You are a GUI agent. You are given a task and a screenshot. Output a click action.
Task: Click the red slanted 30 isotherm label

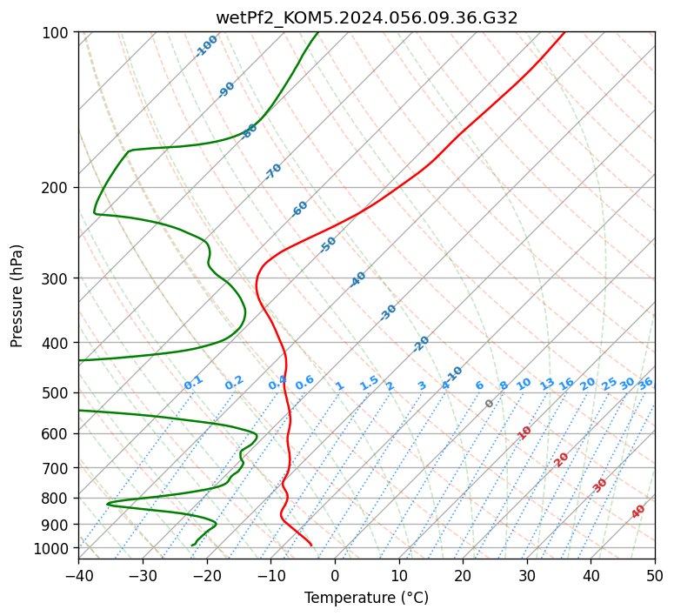(x=599, y=485)
